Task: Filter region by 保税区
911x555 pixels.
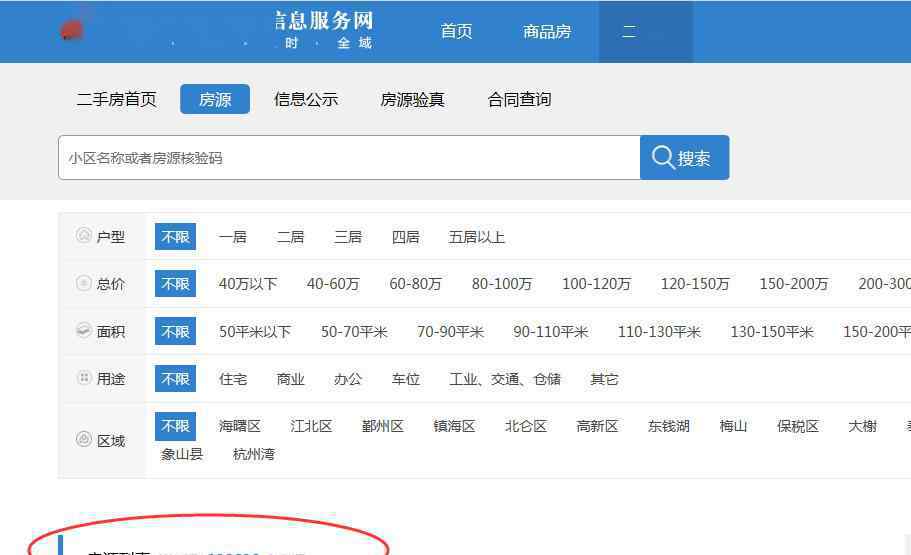Action: tap(798, 426)
